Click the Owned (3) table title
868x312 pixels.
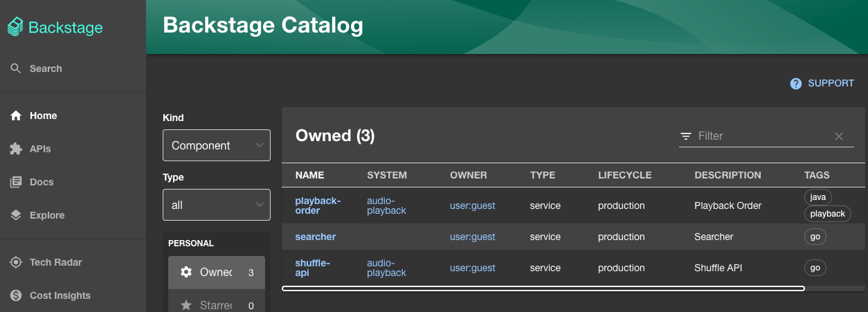coord(335,136)
